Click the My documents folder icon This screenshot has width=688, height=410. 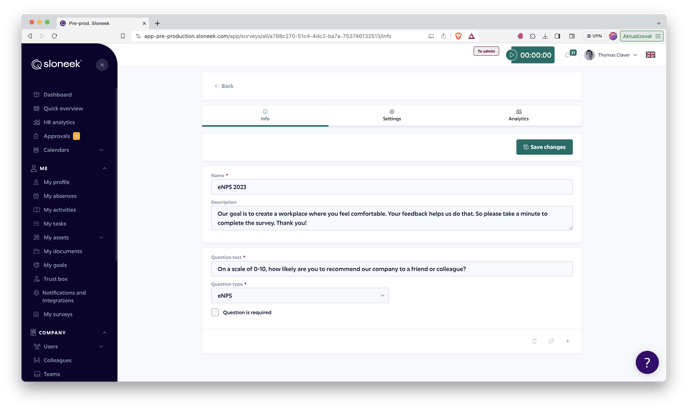tap(36, 251)
